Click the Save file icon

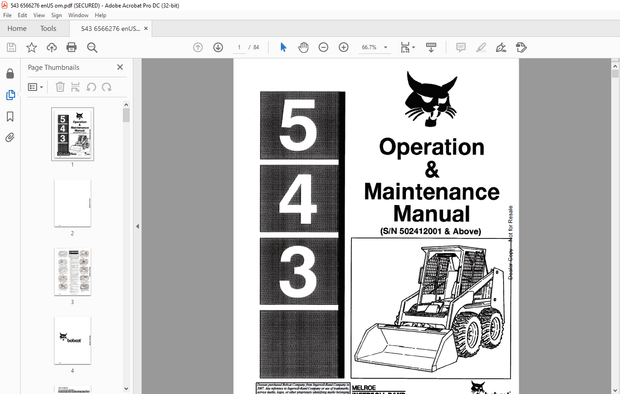11,47
